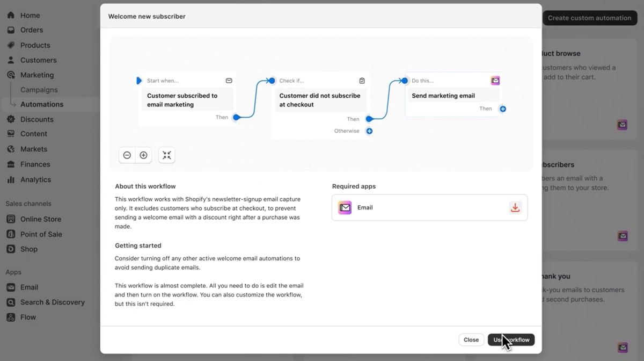Select the Search & Discovery app icon
644x361 pixels.
click(11, 302)
